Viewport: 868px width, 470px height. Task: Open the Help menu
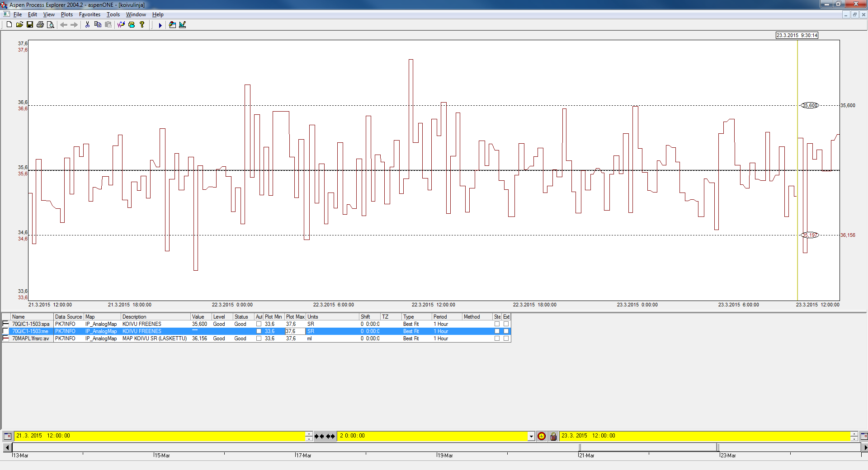click(x=158, y=14)
